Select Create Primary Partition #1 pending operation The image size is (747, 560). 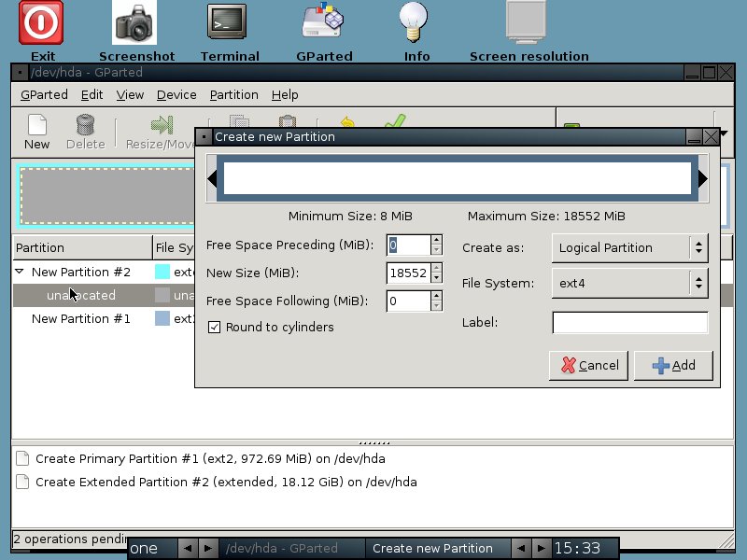tap(210, 458)
